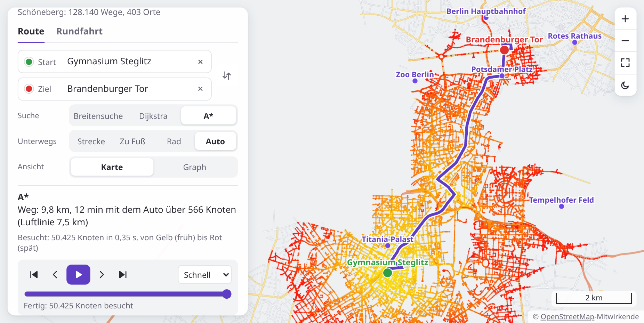Select the Potsdamer Platz map point
Image resolution: width=644 pixels, height=323 pixels.
pos(502,75)
